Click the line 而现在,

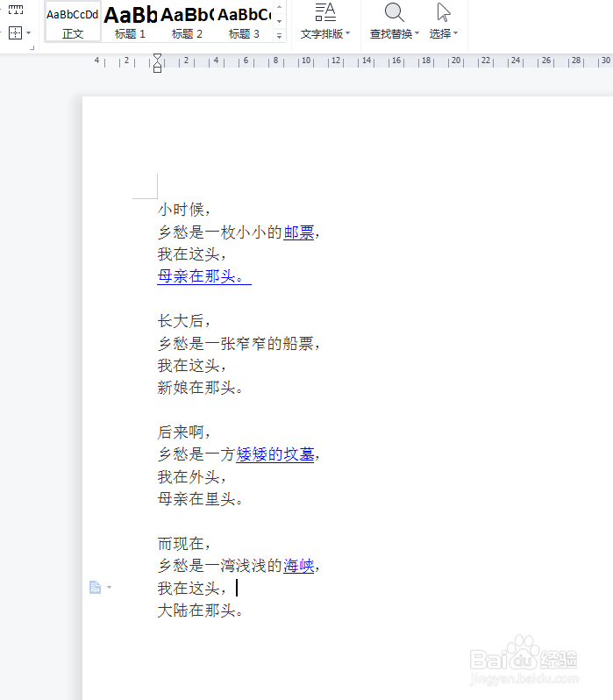click(183, 543)
